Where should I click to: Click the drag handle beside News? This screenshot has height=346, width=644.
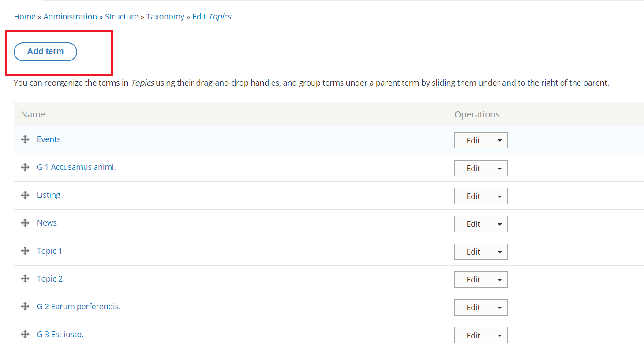tap(25, 223)
